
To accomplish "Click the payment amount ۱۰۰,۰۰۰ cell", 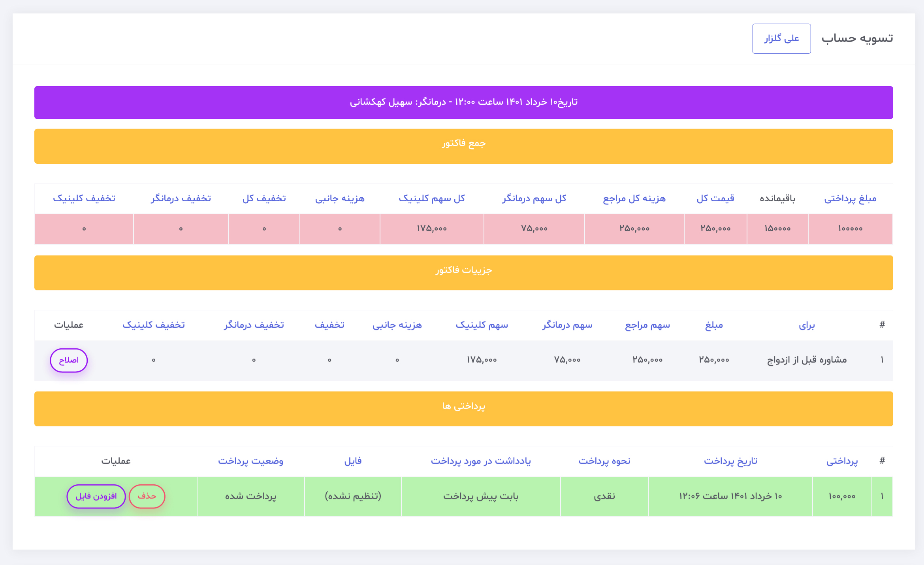I will tap(842, 496).
